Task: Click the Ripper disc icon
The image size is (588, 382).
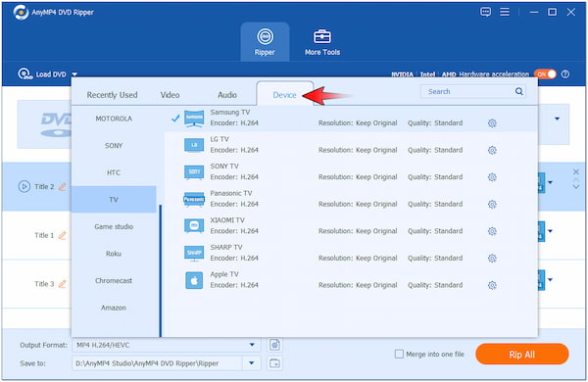Action: 266,37
